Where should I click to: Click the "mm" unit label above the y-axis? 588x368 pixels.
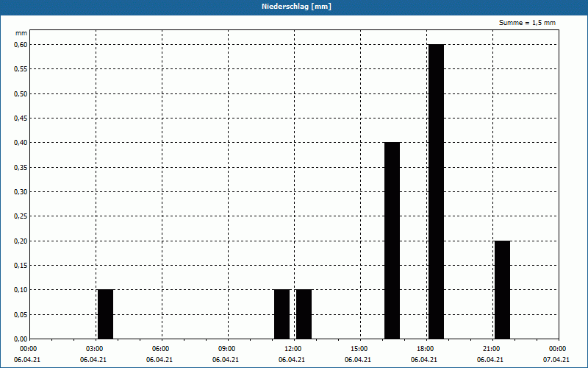coord(21,33)
